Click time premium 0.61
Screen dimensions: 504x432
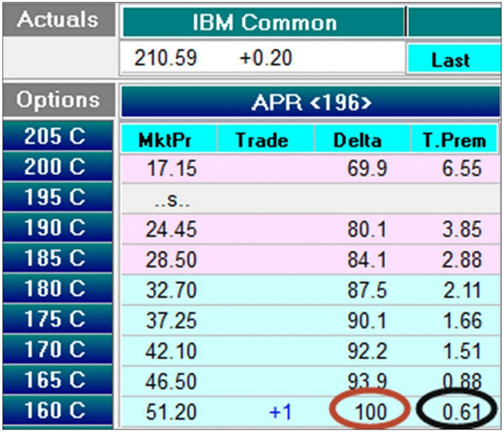tap(462, 412)
